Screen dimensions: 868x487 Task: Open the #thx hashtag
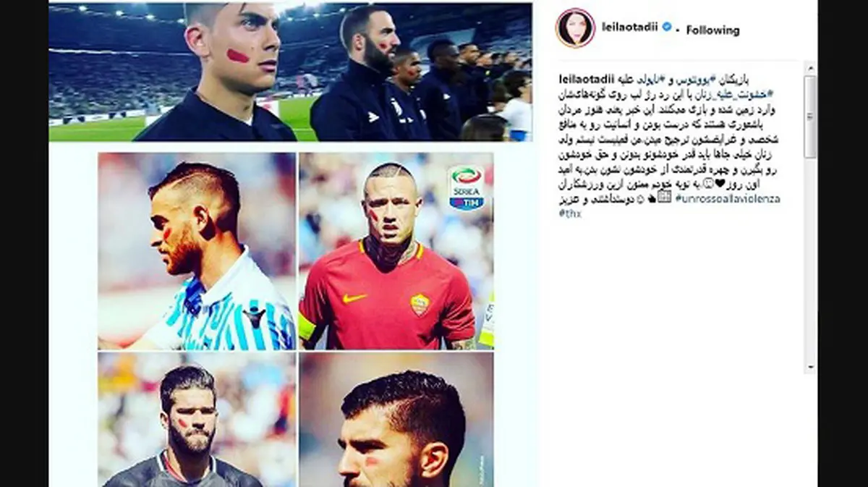pyautogui.click(x=570, y=214)
